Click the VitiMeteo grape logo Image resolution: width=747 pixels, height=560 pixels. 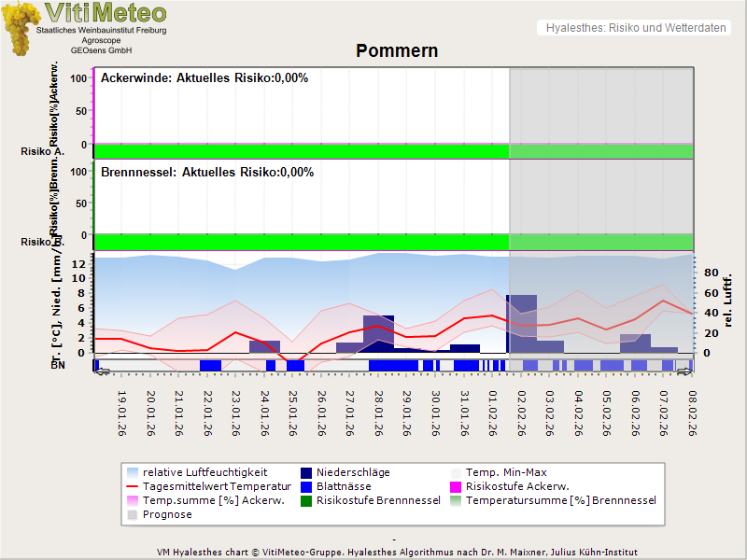click(x=21, y=28)
